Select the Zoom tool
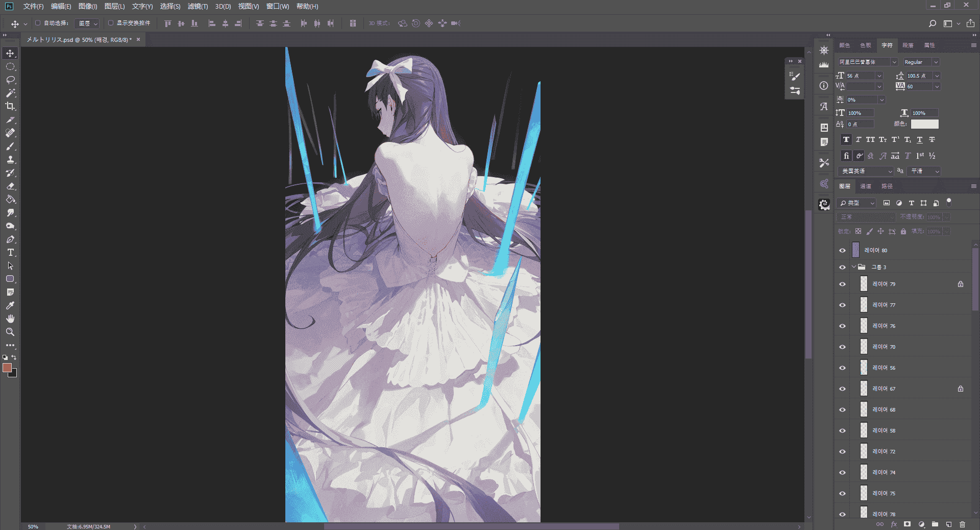Viewport: 980px width, 530px height. tap(10, 332)
